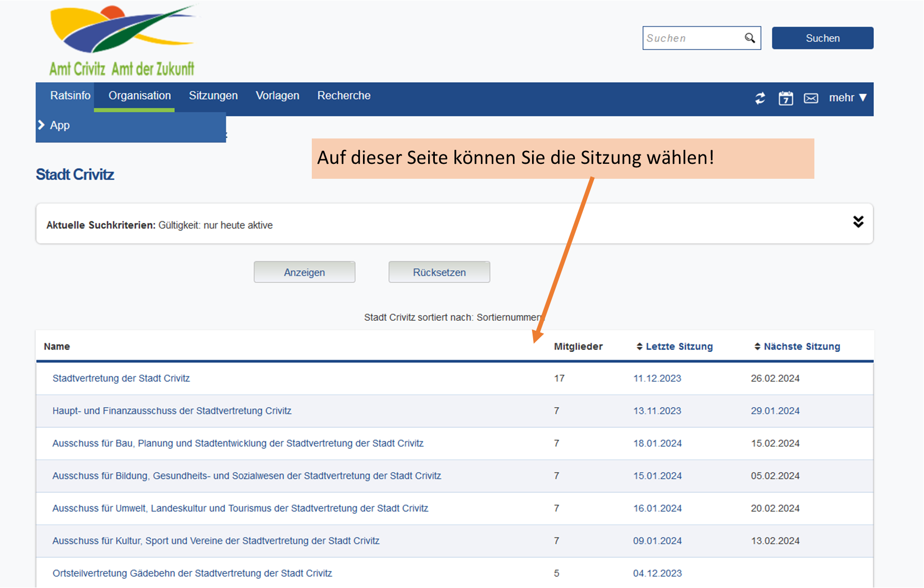Open last session date 18.01.2024

[x=657, y=443]
